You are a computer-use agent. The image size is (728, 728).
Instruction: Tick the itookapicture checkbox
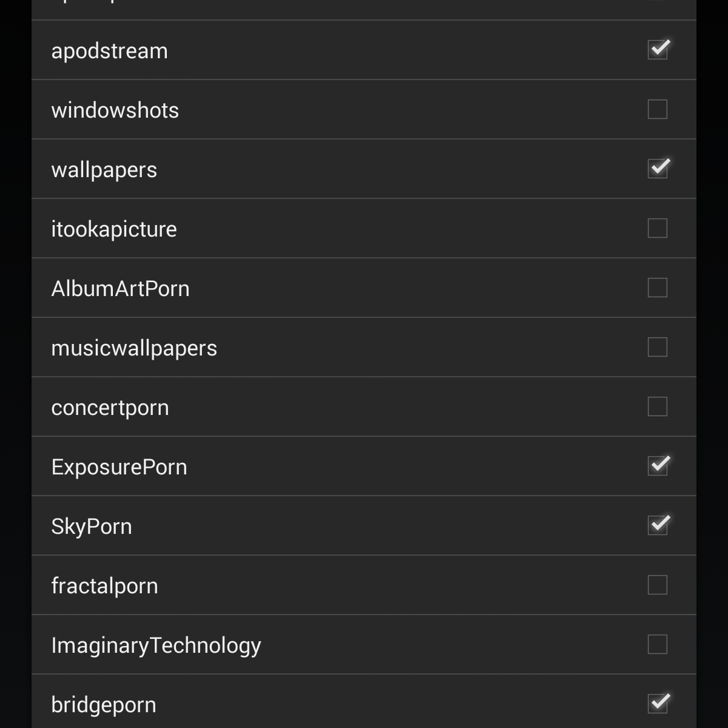click(x=658, y=228)
